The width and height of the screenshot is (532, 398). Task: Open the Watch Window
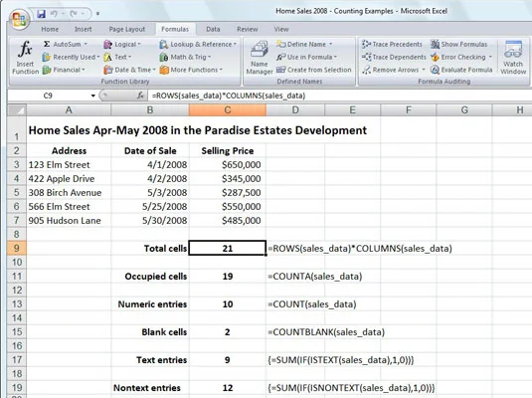(x=513, y=57)
